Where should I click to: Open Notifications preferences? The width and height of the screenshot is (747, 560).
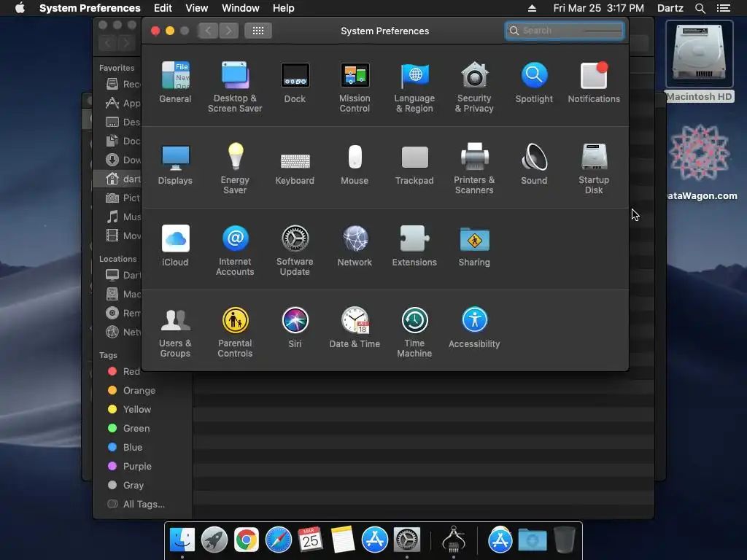point(594,82)
